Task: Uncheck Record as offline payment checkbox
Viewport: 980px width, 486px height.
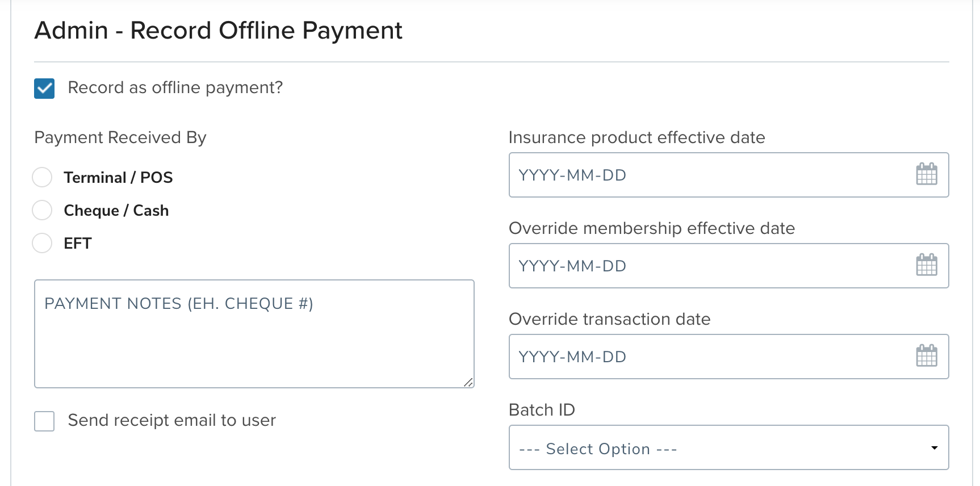Action: click(44, 89)
